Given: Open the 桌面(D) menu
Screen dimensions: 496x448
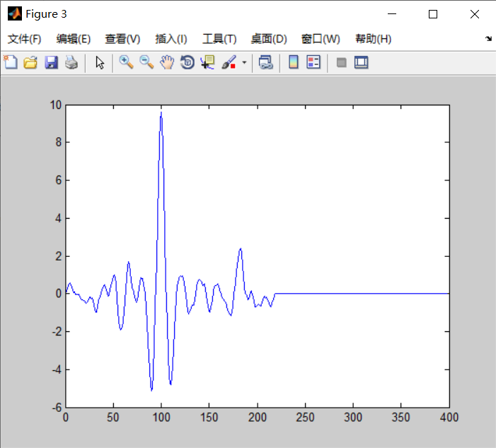Looking at the screenshot, I should 269,39.
